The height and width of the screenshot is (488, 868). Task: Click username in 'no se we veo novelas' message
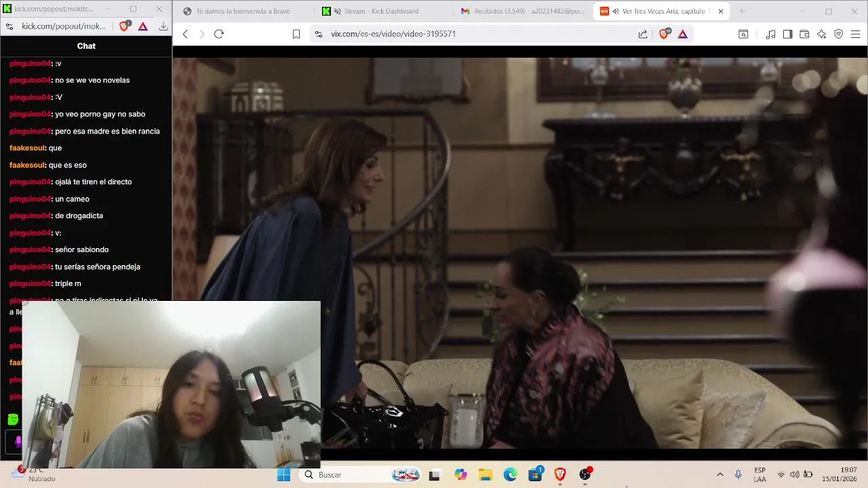(x=31, y=80)
